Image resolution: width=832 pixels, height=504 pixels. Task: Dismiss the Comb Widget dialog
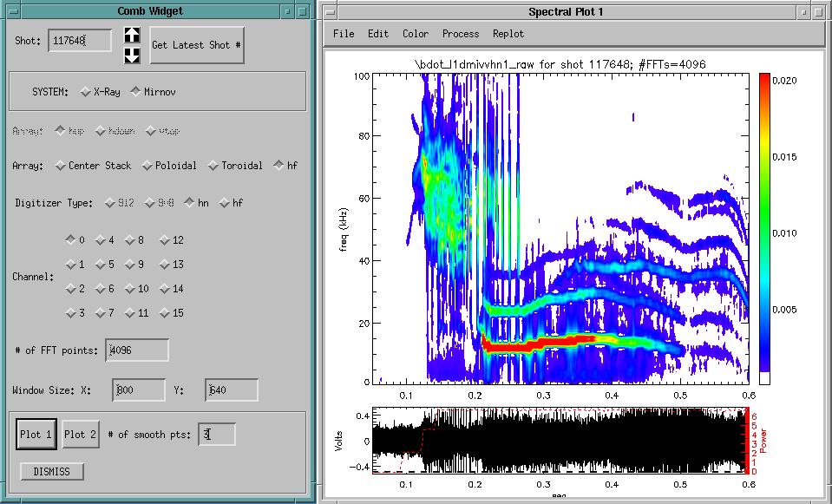(53, 472)
